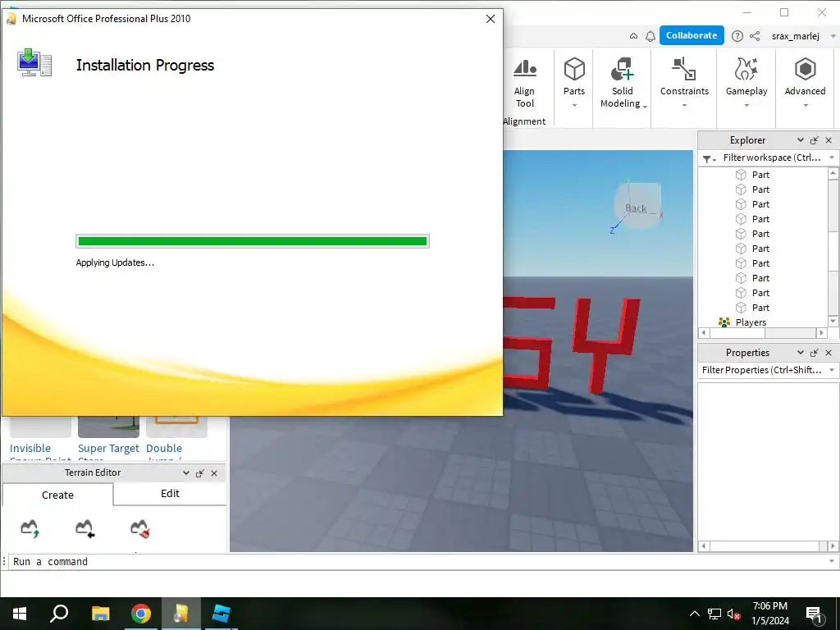Launch Google Chrome from the taskbar
This screenshot has width=840, height=630.
[x=141, y=614]
